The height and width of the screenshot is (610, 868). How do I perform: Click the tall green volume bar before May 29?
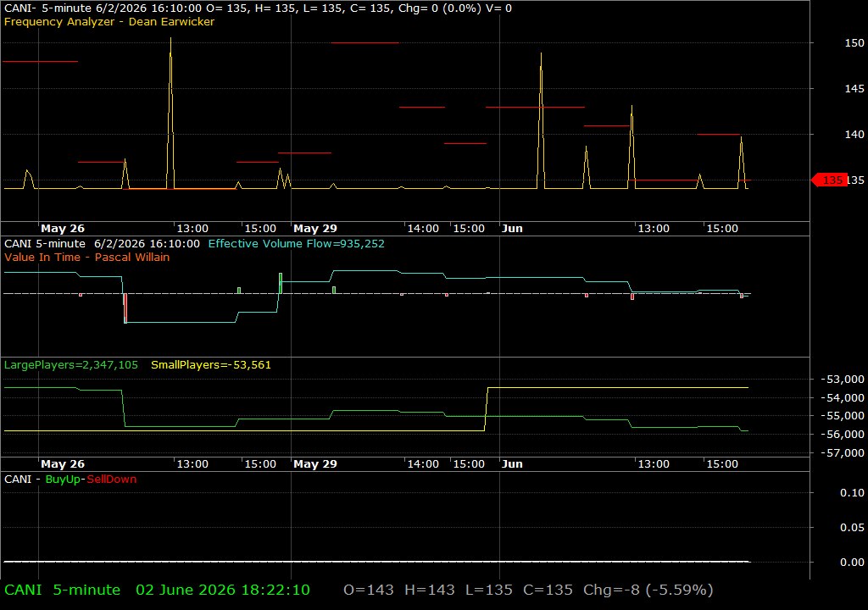pyautogui.click(x=281, y=284)
